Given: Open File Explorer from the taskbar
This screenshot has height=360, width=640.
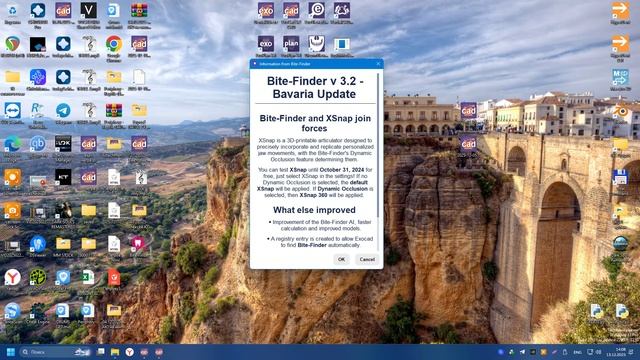Looking at the screenshot, I should pos(115,352).
